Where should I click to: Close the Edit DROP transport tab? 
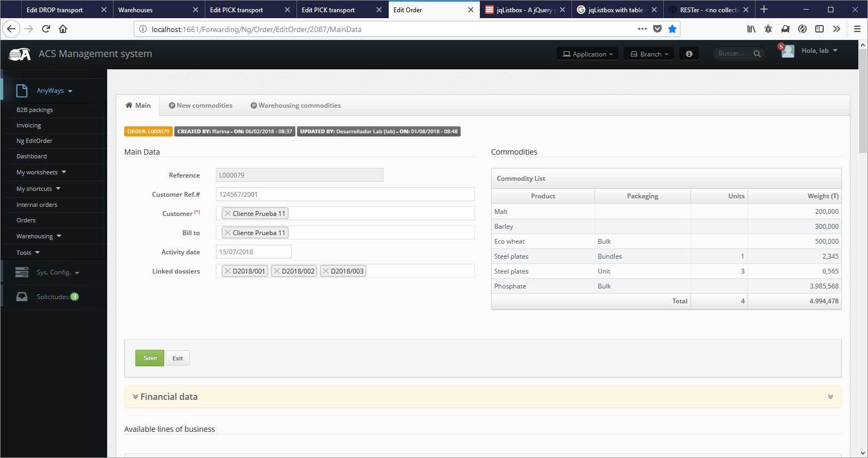click(x=104, y=10)
